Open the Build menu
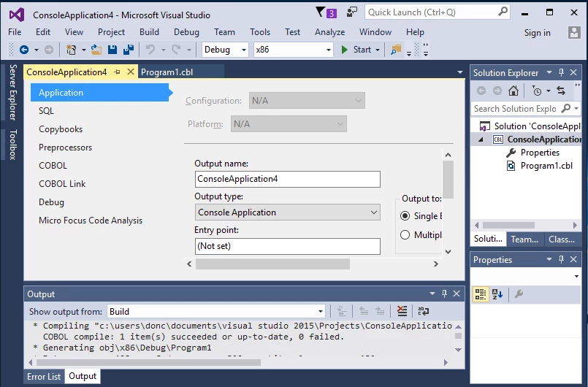588x387 pixels. (149, 32)
